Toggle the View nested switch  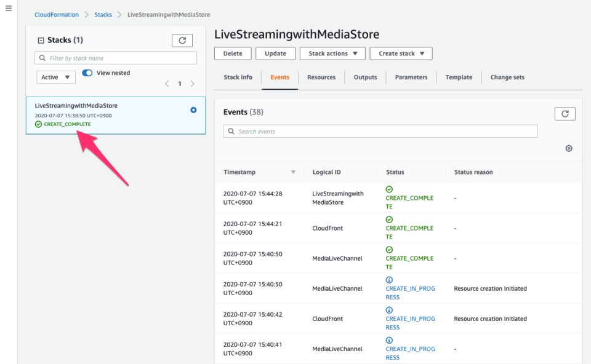pos(86,72)
